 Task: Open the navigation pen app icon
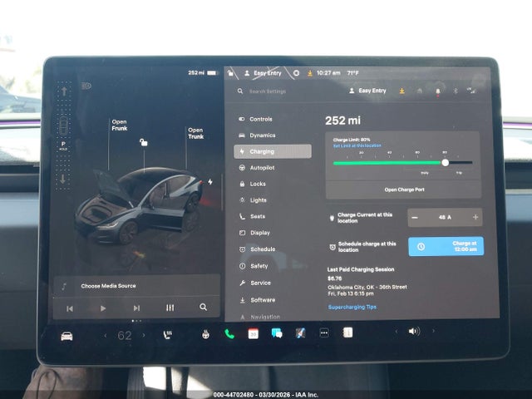point(300,333)
